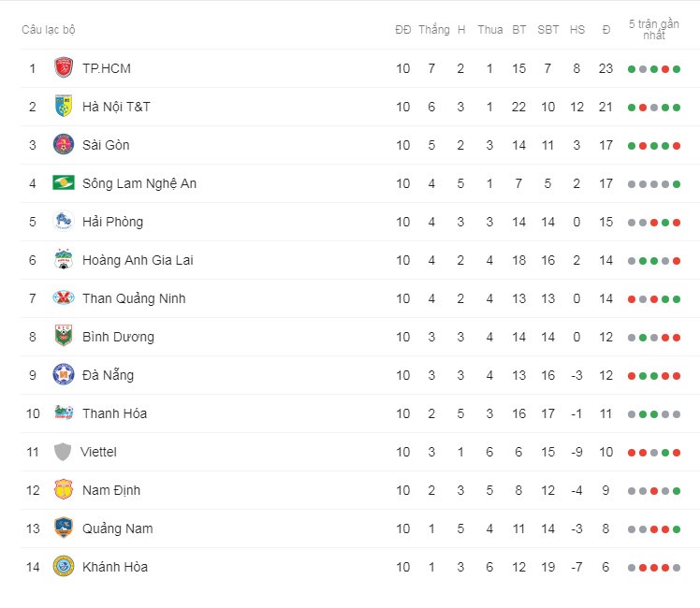Click the TP.HCM club logo
700x608 pixels.
pyautogui.click(x=64, y=67)
